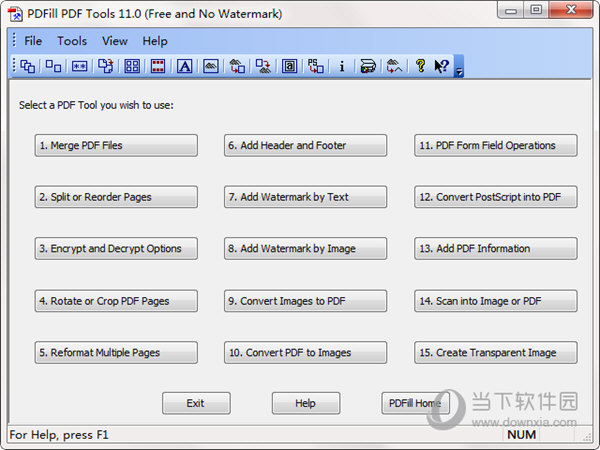Viewport: 600px width, 450px height.
Task: Click the Rotate or Crop toolbar icon
Action: (x=106, y=66)
